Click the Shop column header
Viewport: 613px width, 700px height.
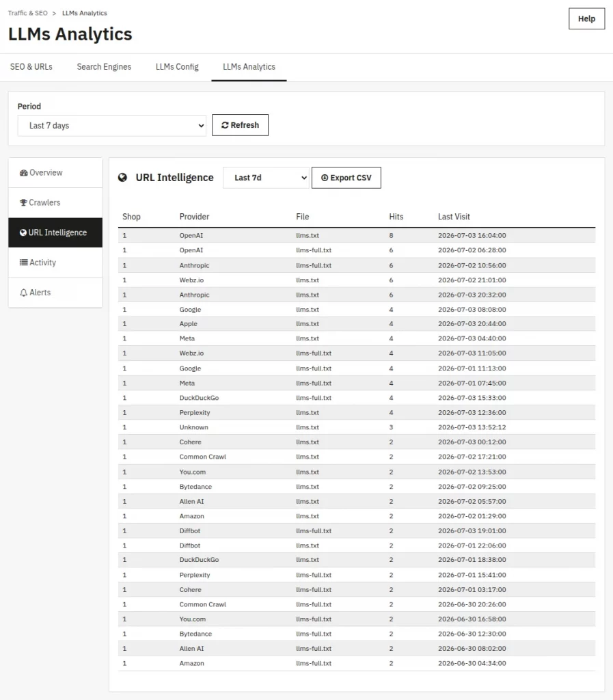pyautogui.click(x=132, y=217)
